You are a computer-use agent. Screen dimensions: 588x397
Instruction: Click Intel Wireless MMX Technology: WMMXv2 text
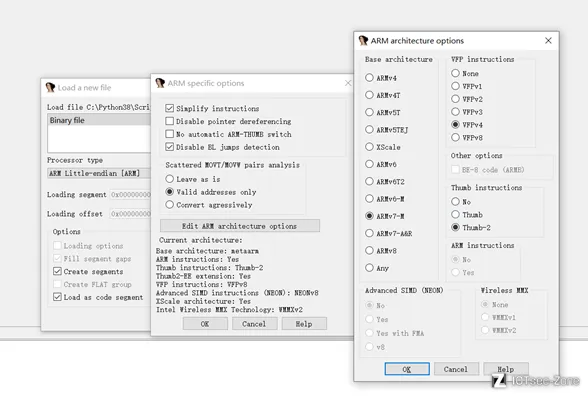[229, 310]
